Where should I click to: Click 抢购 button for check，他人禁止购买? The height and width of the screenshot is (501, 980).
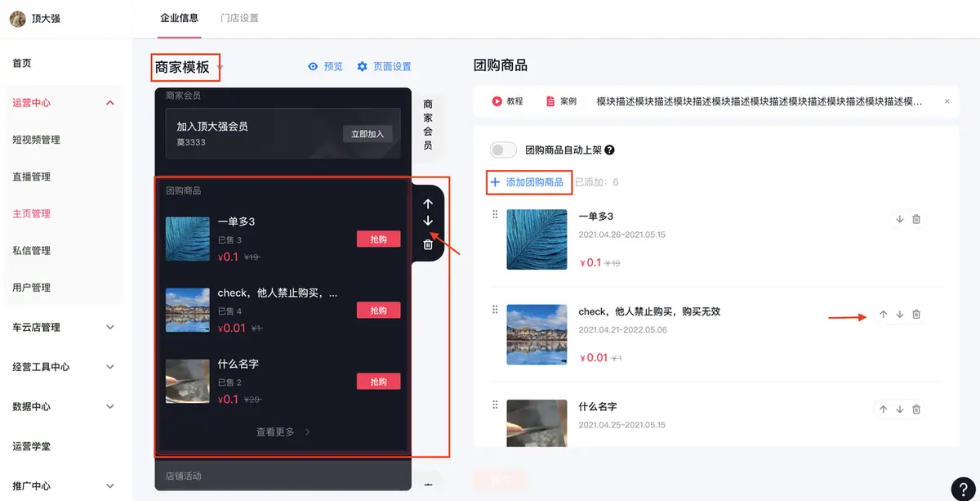point(378,310)
